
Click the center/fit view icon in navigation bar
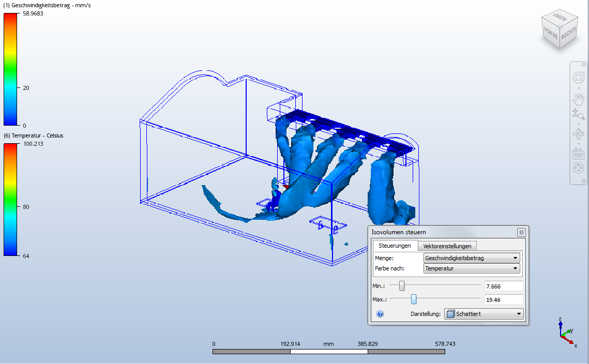[579, 168]
